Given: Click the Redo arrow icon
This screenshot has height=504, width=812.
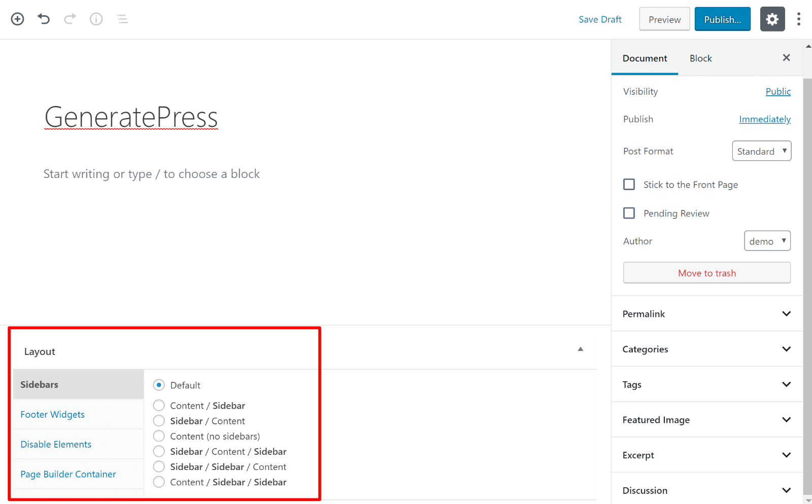Looking at the screenshot, I should coord(70,19).
